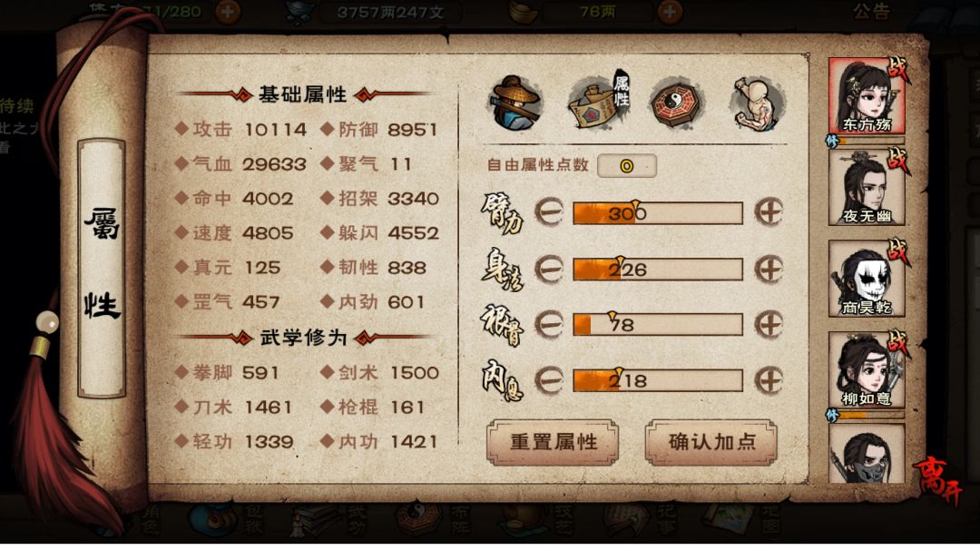Viewport: 980px width, 550px height.
Task: Open the yin-yang bagua icon
Action: point(677,103)
